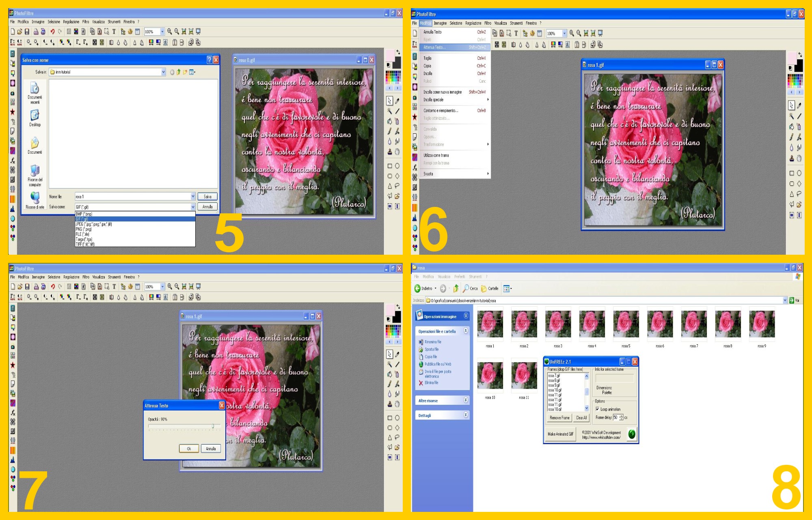812x520 pixels.
Task: Click the Salva button in the save dialog
Action: tap(207, 197)
